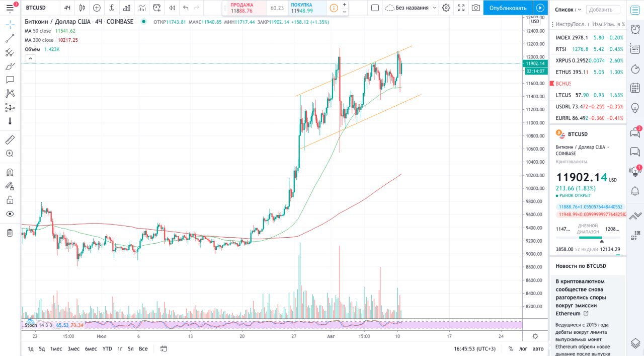
Task: Open the Без названия layout dropdown
Action: (411, 8)
